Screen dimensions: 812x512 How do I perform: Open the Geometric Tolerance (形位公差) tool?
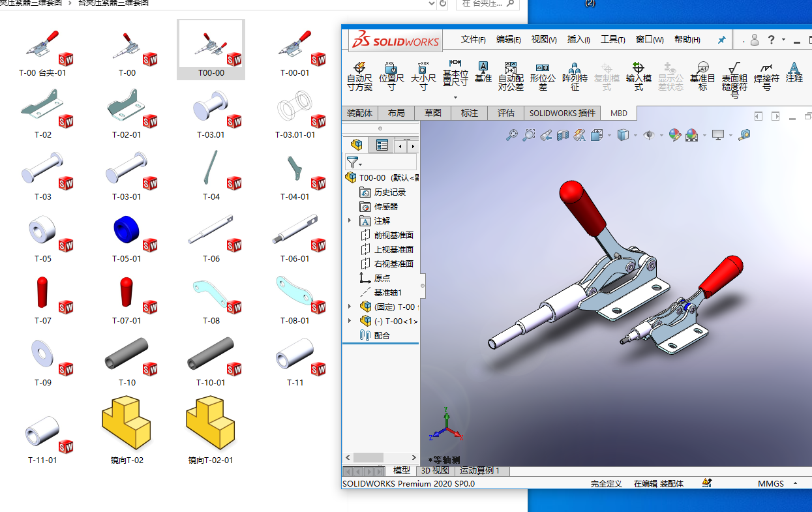point(543,76)
